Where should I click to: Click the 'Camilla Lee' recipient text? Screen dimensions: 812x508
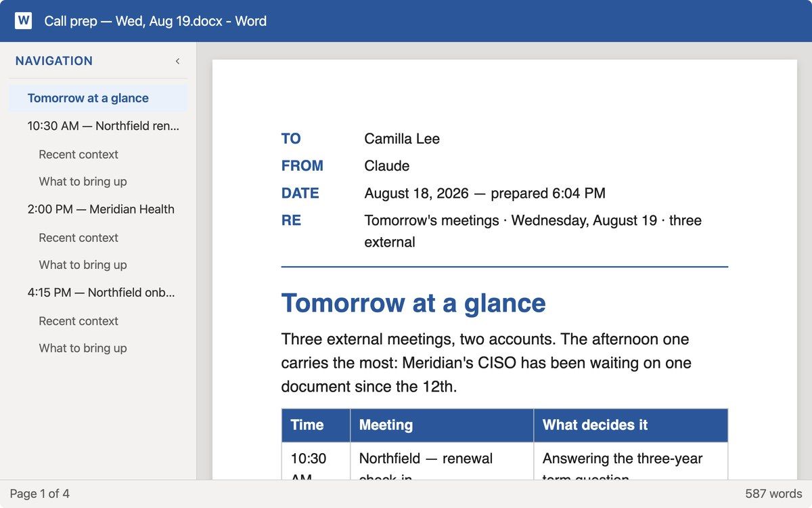pos(402,139)
